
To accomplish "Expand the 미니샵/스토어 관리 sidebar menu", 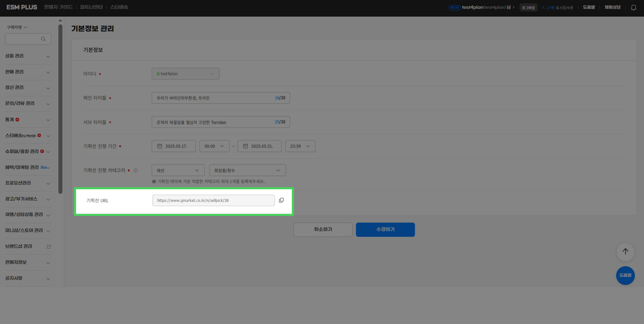I will (28, 231).
